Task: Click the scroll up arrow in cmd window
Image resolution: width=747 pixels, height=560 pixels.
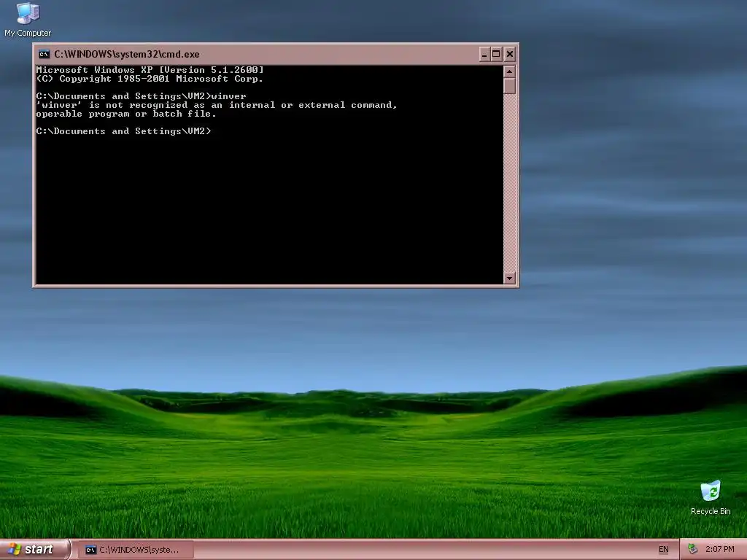Action: click(509, 72)
